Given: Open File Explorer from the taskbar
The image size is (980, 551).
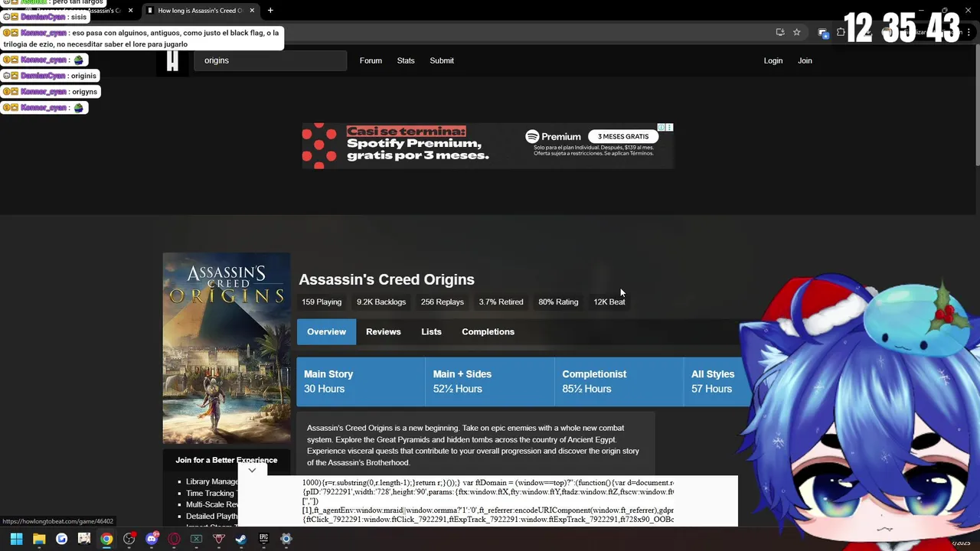Looking at the screenshot, I should point(39,539).
